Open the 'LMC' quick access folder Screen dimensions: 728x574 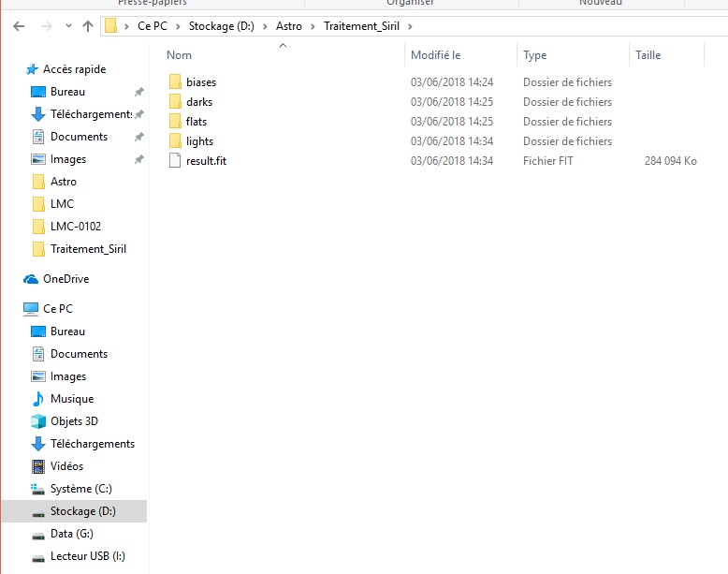pos(62,203)
